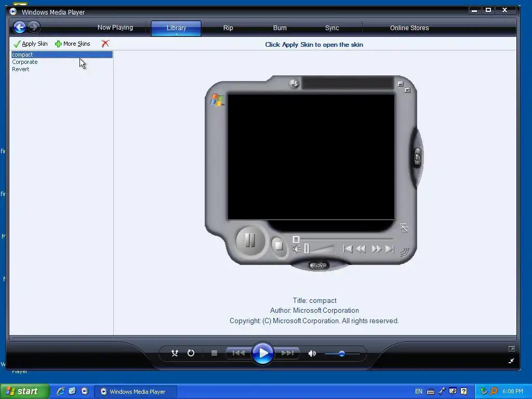Click the compact skin preview image
Screen dimensions: 532x399
(314, 172)
